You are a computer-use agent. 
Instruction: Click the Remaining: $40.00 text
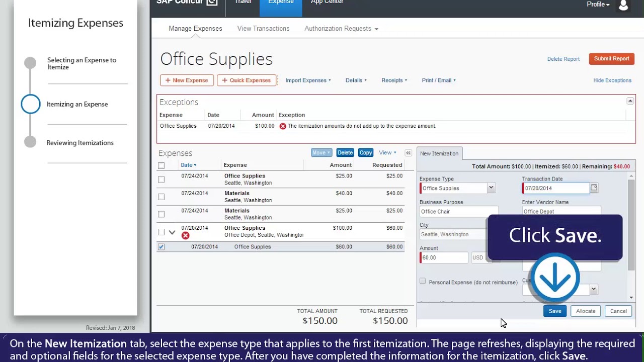pyautogui.click(x=606, y=166)
